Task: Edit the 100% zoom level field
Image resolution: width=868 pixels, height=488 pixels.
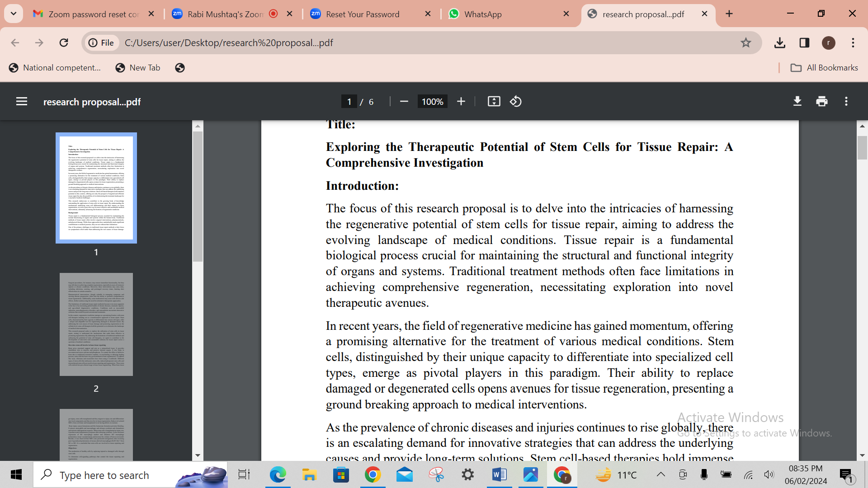Action: pyautogui.click(x=432, y=102)
